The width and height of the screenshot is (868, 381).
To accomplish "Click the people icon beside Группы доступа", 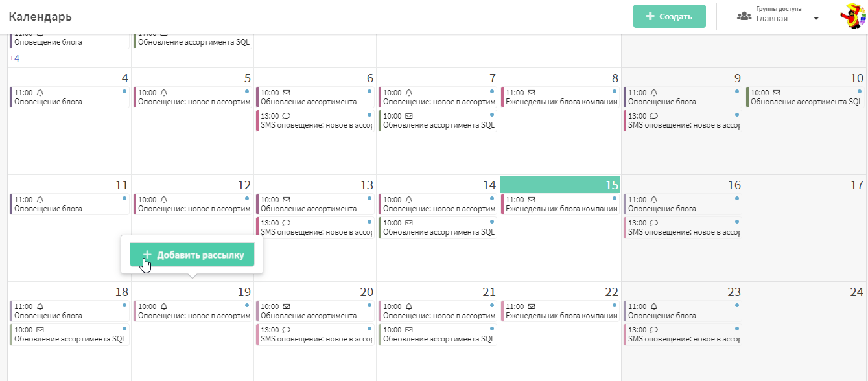I will tap(744, 16).
